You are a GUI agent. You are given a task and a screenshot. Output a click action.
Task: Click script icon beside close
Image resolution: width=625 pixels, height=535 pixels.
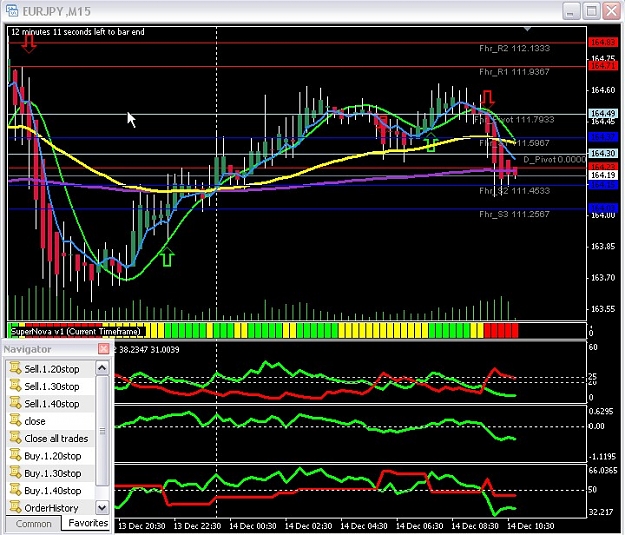point(15,420)
